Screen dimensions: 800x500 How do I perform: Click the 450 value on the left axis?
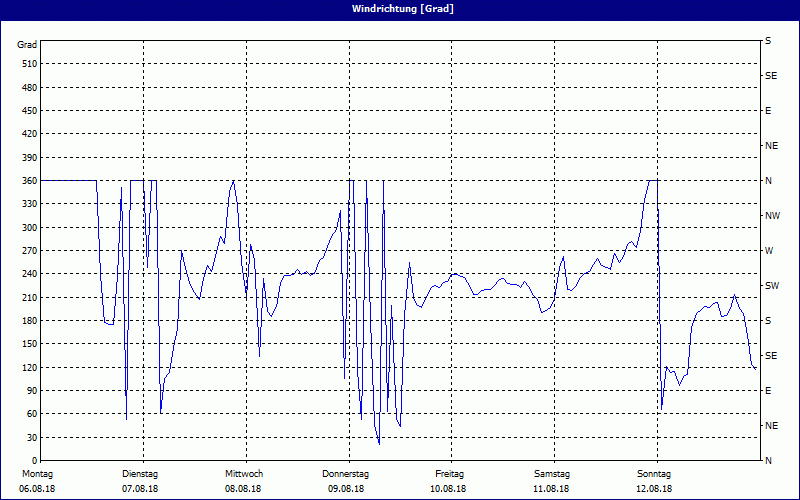coord(30,111)
